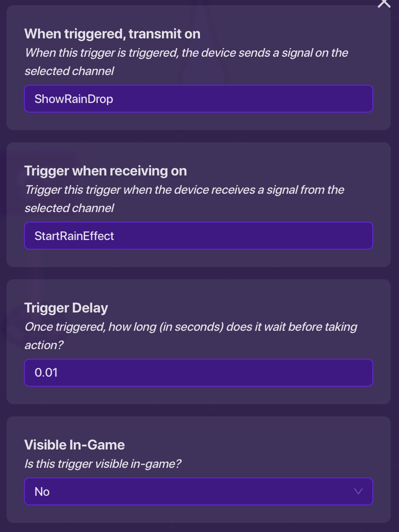Click the Trigger Delay value field

point(198,373)
